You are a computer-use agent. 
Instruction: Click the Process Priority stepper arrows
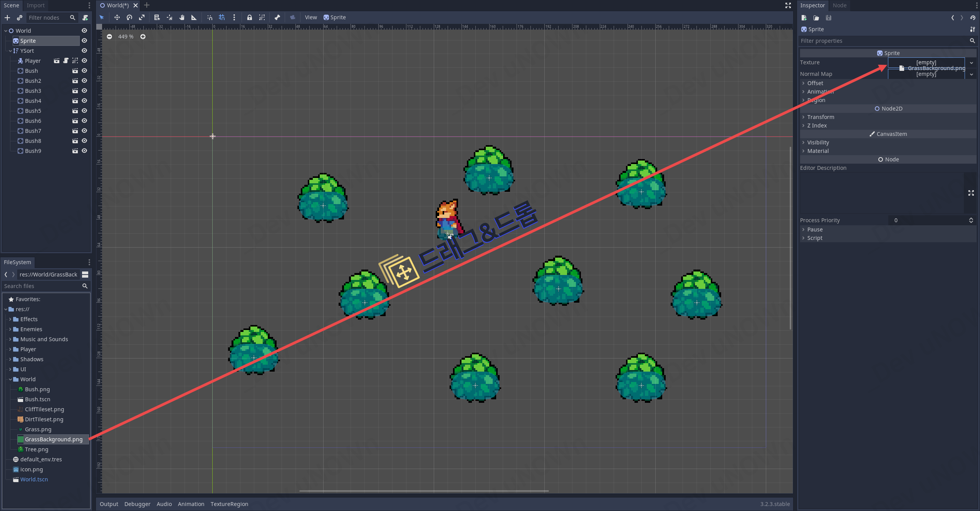pos(971,220)
